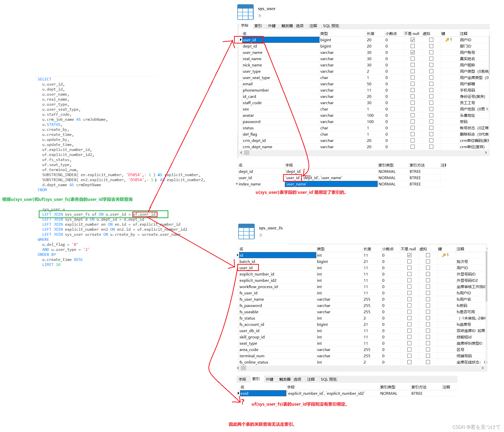Image resolution: width=504 pixels, height=432 pixels.
Task: Open the 选项 tab in sys_user
Action: [299, 26]
